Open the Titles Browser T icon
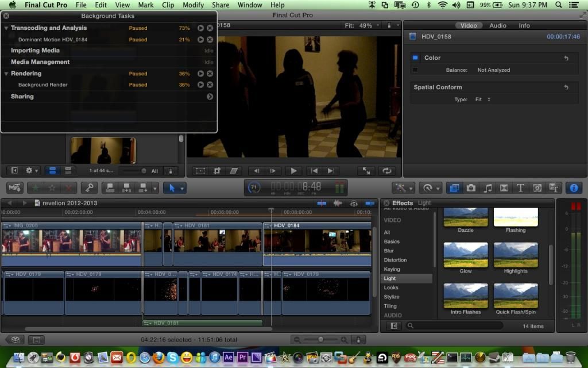Screen dimensions: 588x368 pyautogui.click(x=520, y=188)
